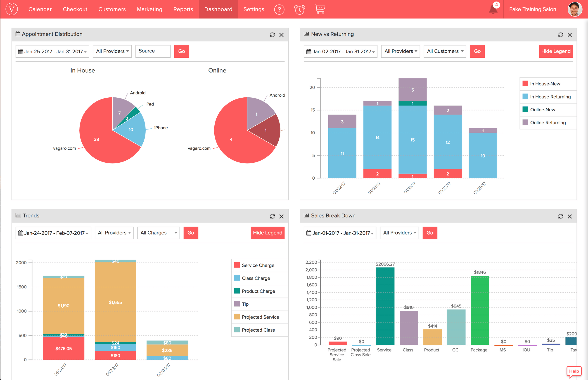The height and width of the screenshot is (380, 588).
Task: Click the Source input field
Action: 153,51
